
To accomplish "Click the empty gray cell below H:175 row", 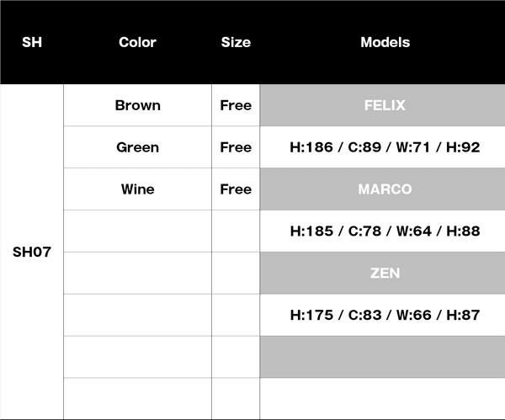I will pos(383,357).
